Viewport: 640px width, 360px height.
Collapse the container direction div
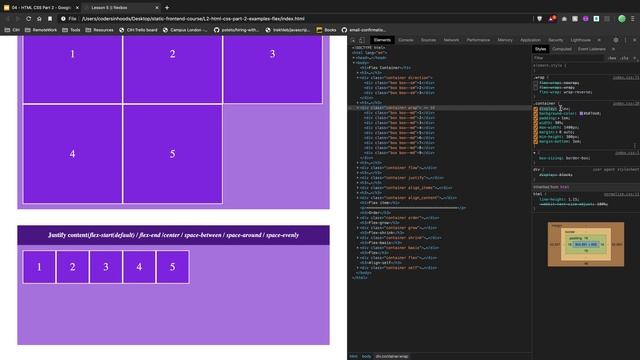click(358, 78)
